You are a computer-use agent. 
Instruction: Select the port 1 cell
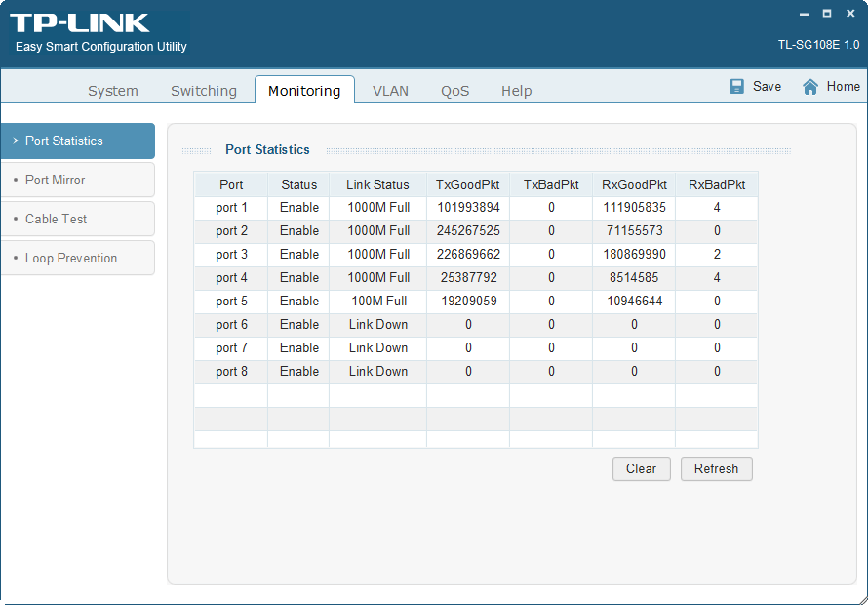pyautogui.click(x=231, y=208)
